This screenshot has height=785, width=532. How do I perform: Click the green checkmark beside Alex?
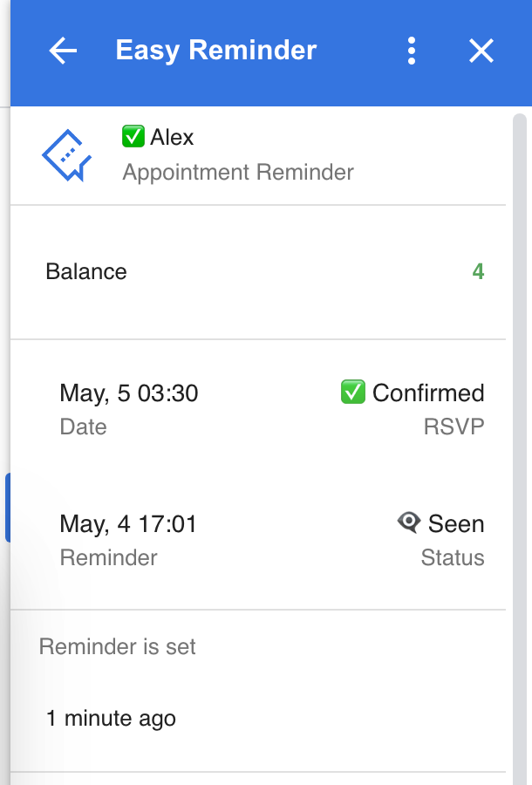[133, 137]
